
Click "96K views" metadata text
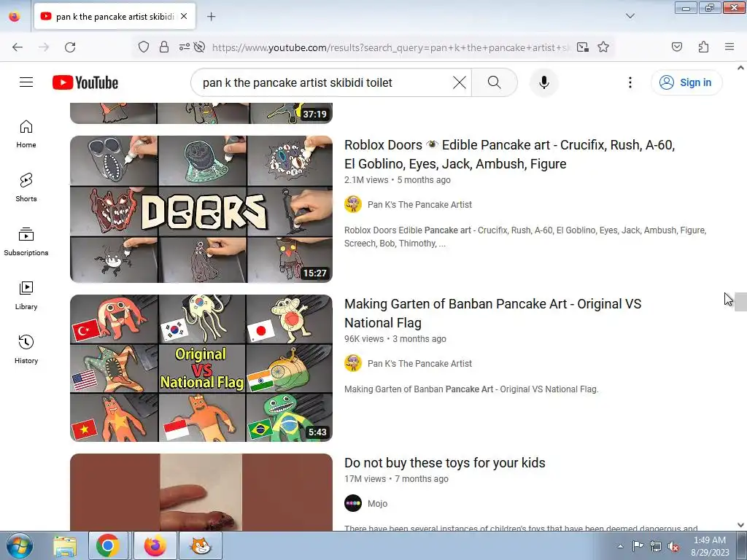click(x=364, y=339)
